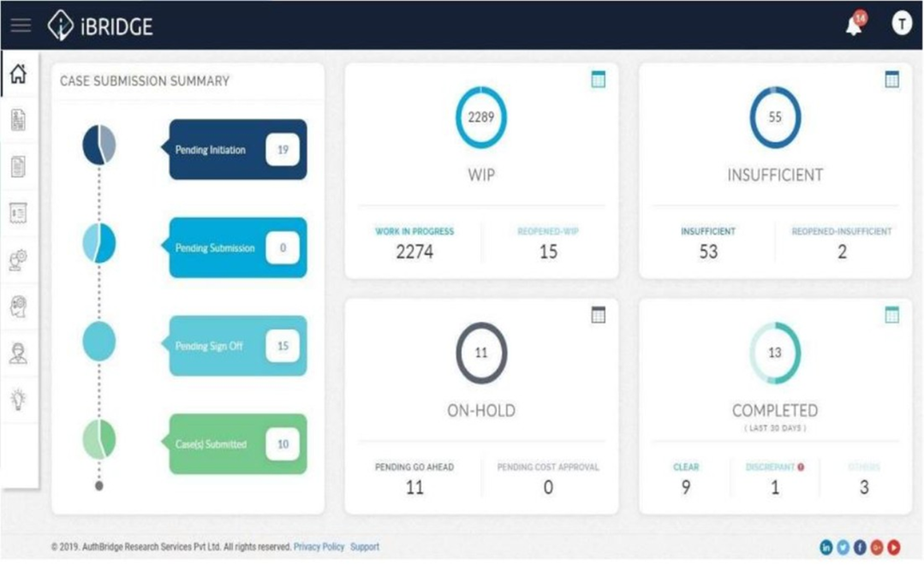This screenshot has width=924, height=565.
Task: Click the calendar icon on the On-Hold card
Action: (599, 314)
